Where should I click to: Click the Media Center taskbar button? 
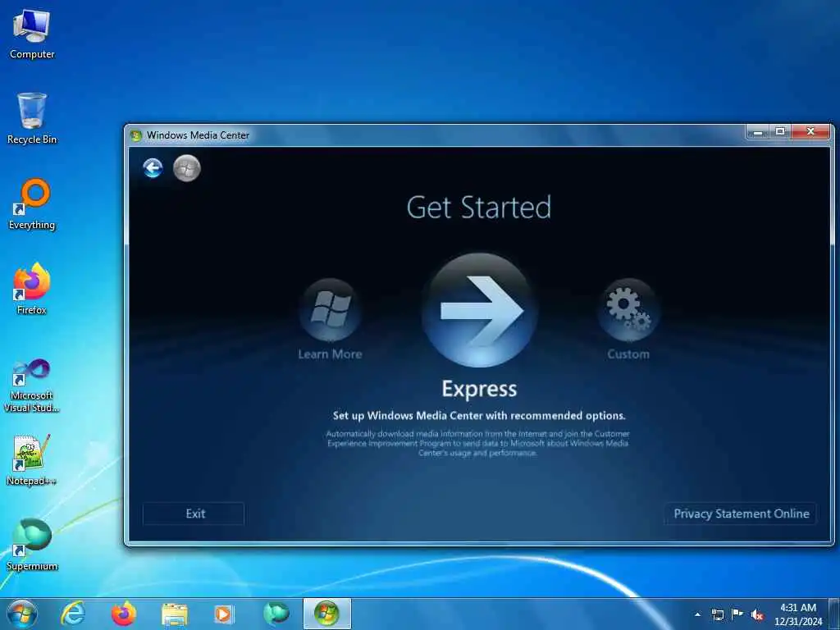326,614
